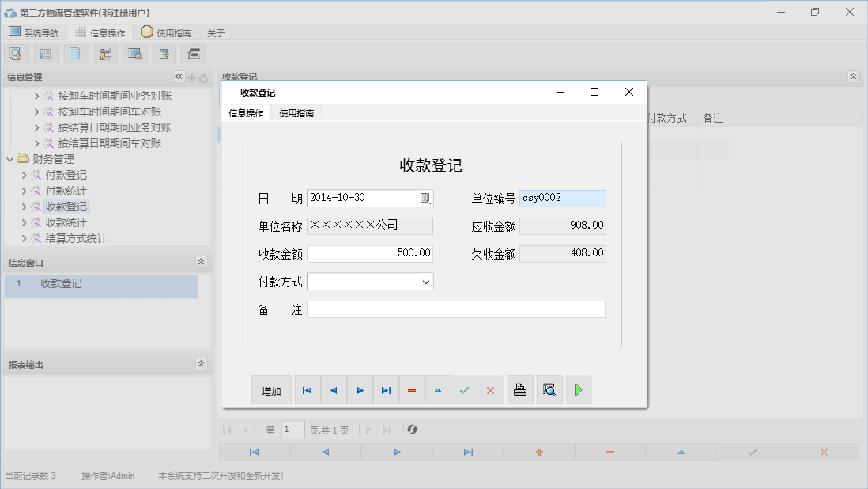The width and height of the screenshot is (868, 489).
Task: Collapse the 财务管理 tree node
Action: [9, 158]
